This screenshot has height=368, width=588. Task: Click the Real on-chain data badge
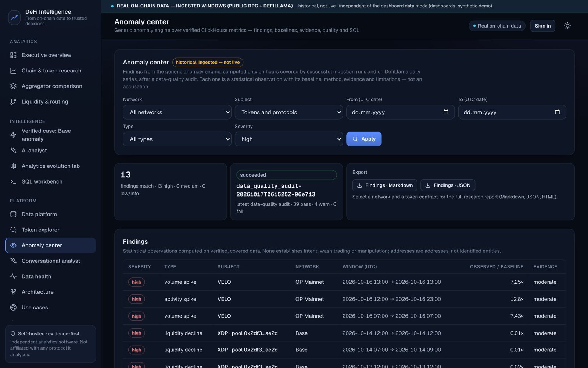[x=497, y=26]
